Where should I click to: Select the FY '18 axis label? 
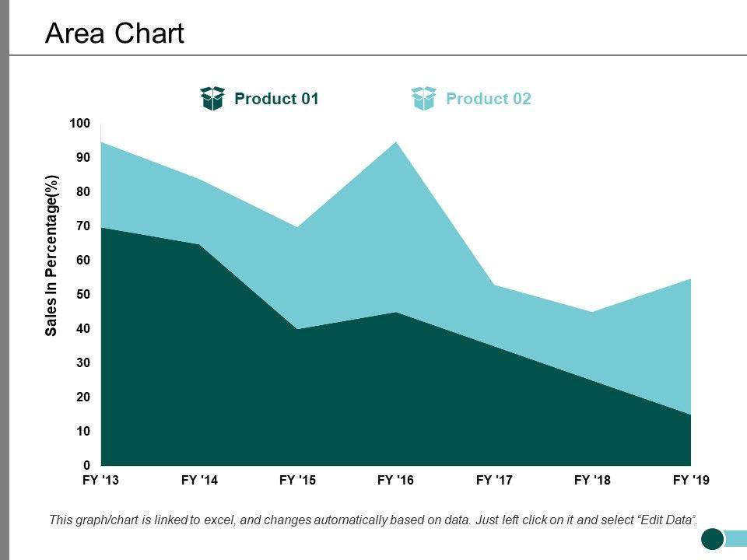(x=593, y=481)
